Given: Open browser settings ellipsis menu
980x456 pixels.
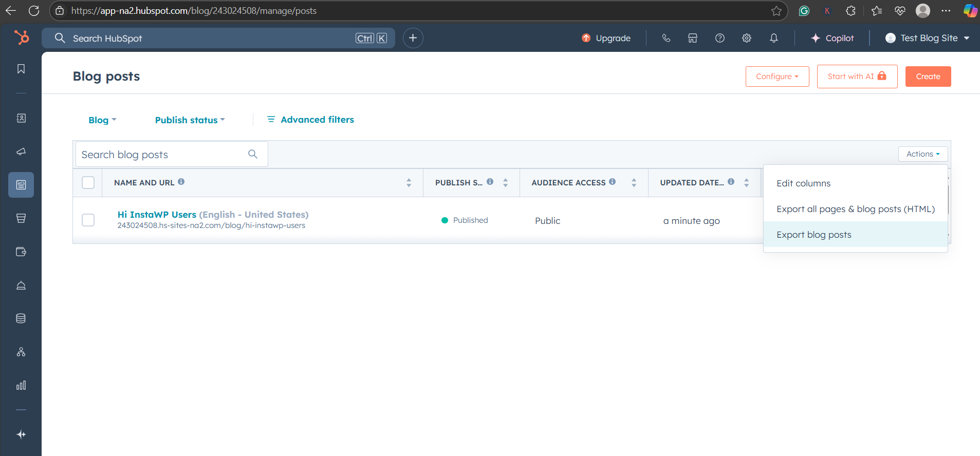Looking at the screenshot, I should [946, 11].
